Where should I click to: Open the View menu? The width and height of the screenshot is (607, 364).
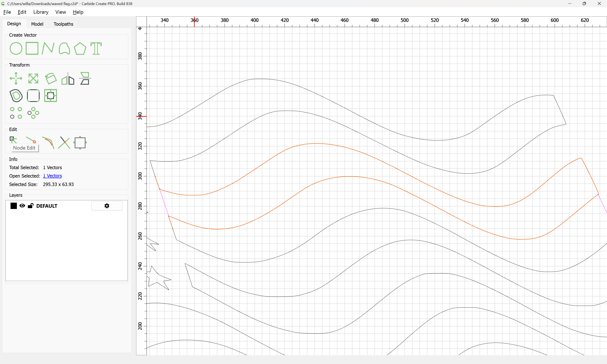tap(60, 12)
